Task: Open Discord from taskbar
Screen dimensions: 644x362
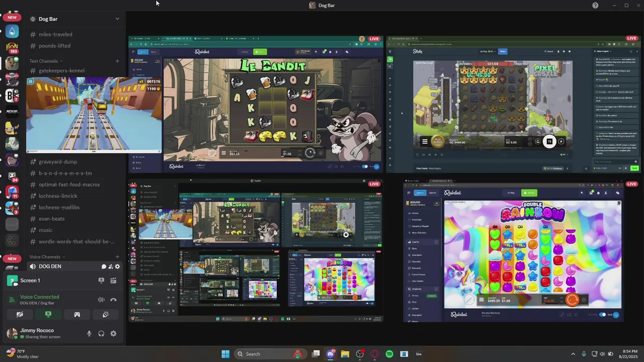Action: tap(331, 354)
